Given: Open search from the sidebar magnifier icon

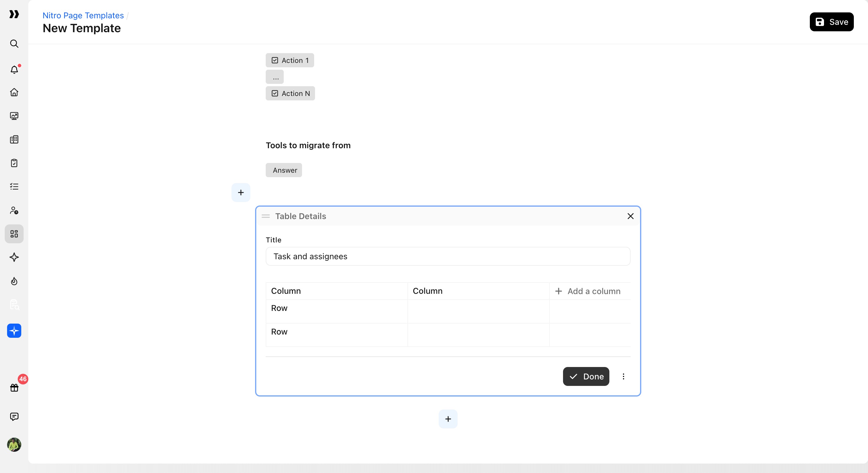Looking at the screenshot, I should click(14, 44).
